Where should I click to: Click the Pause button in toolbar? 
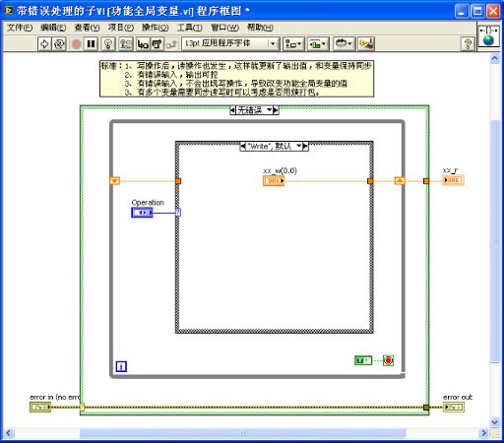click(91, 43)
